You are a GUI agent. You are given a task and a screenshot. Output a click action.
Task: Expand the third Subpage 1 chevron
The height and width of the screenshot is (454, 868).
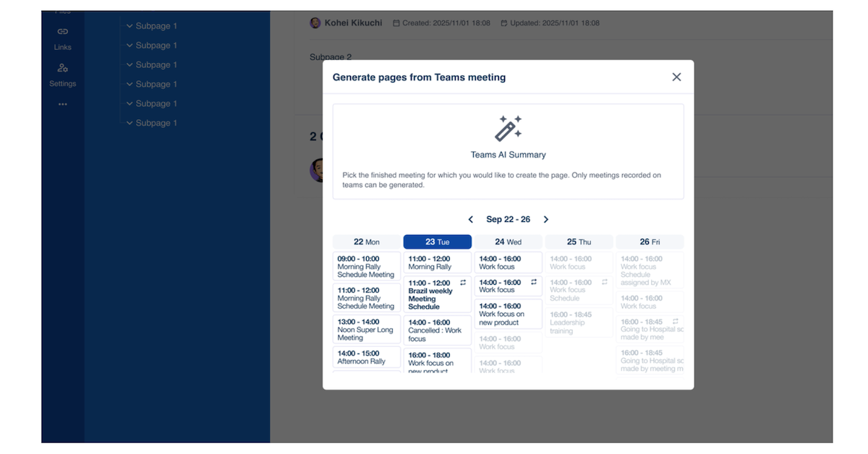pos(130,65)
